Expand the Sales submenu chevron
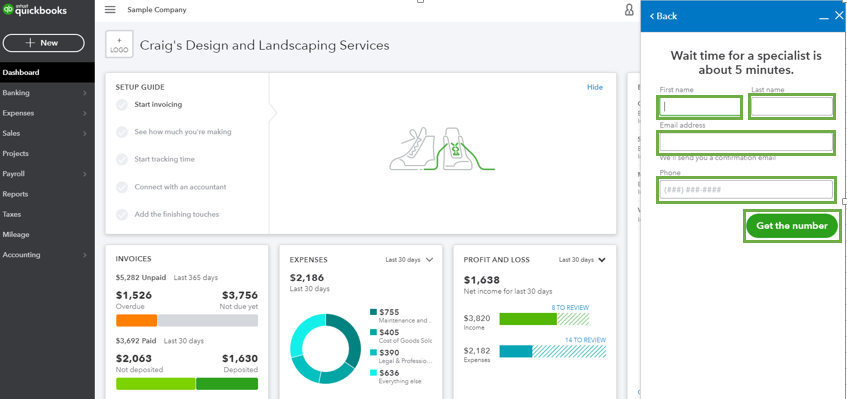 (x=85, y=133)
